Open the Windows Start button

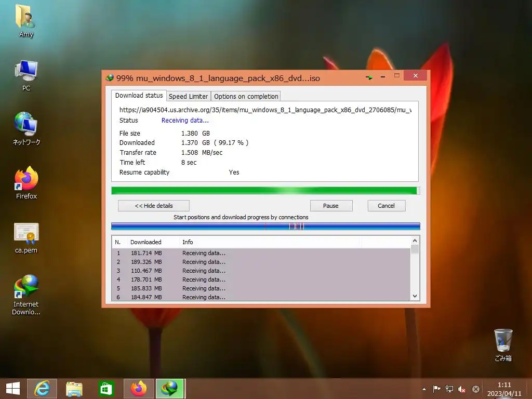click(x=13, y=389)
